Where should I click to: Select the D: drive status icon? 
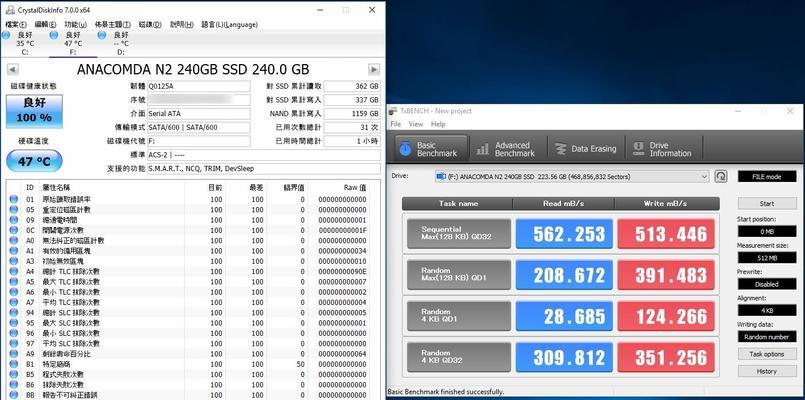pos(102,35)
